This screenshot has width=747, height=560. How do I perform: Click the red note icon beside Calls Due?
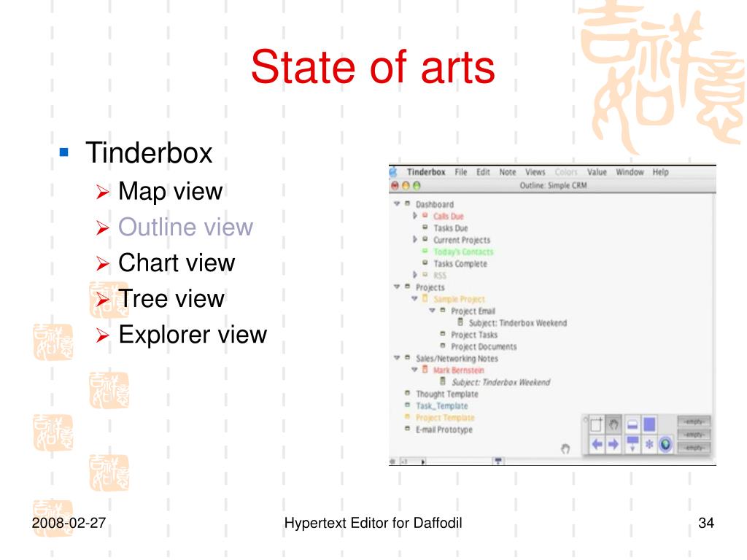tap(425, 216)
